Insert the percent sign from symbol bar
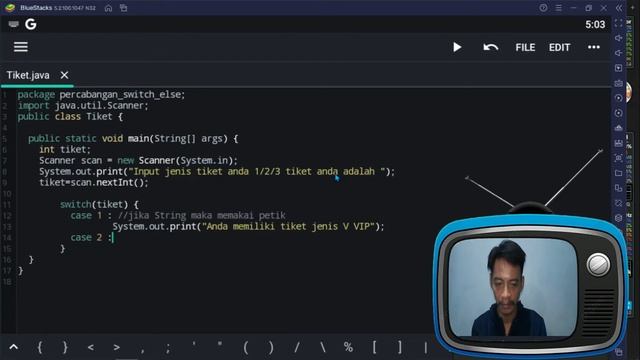This screenshot has height=360, width=640. coord(348,347)
